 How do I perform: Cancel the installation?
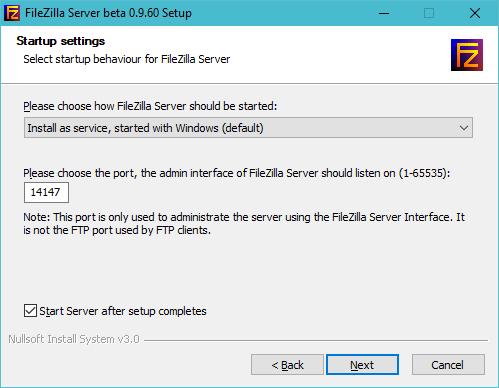448,365
